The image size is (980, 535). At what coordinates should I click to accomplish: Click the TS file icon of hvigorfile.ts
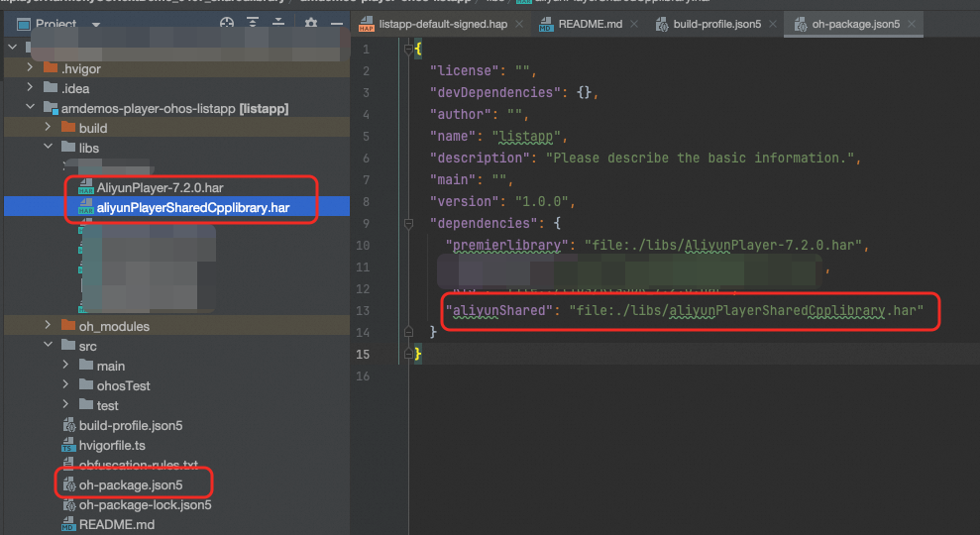(x=68, y=445)
